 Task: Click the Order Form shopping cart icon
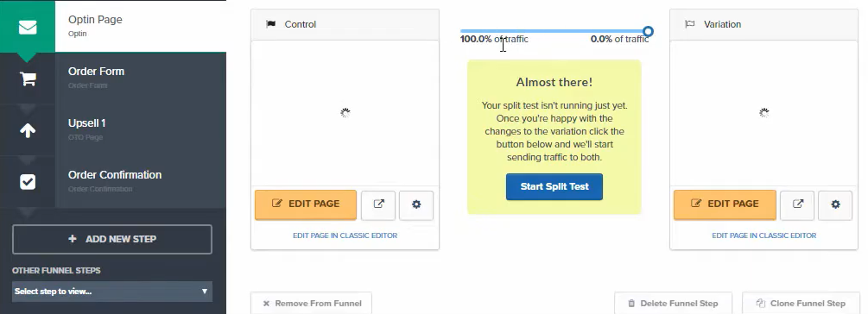[28, 79]
